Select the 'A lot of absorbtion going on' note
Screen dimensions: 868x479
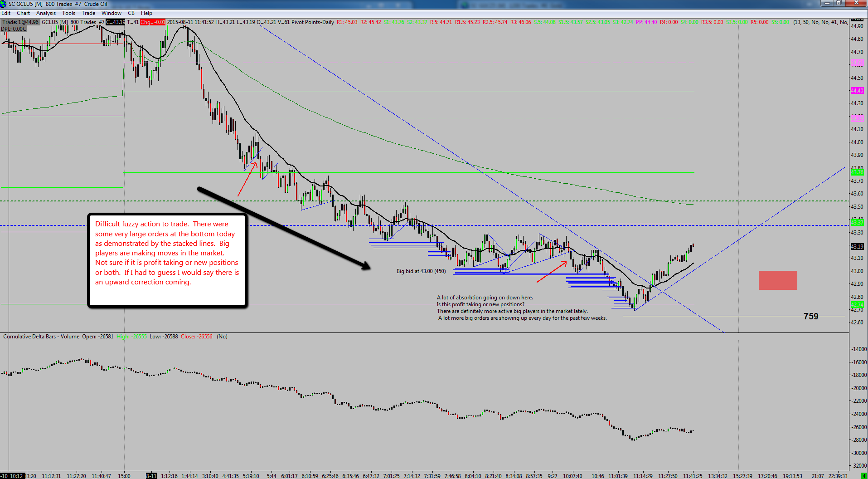point(521,308)
